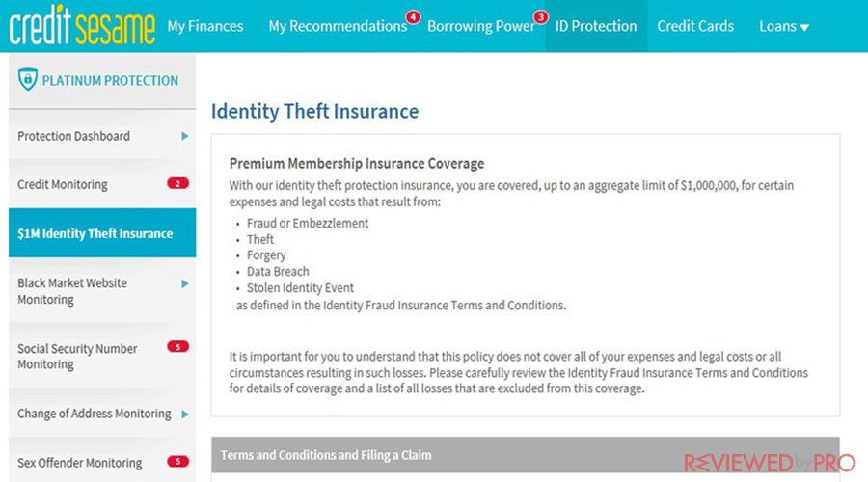This screenshot has width=868, height=482.
Task: Expand the Protection Dashboard arrow
Action: coord(185,136)
